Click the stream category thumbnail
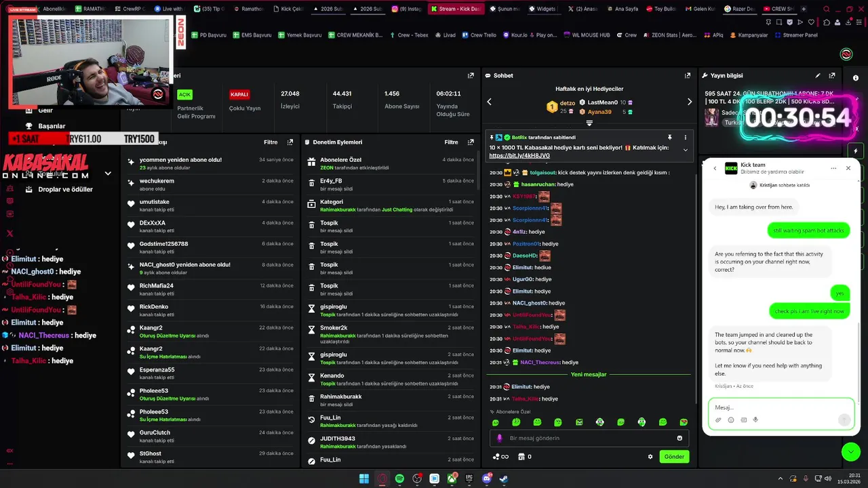 [711, 117]
